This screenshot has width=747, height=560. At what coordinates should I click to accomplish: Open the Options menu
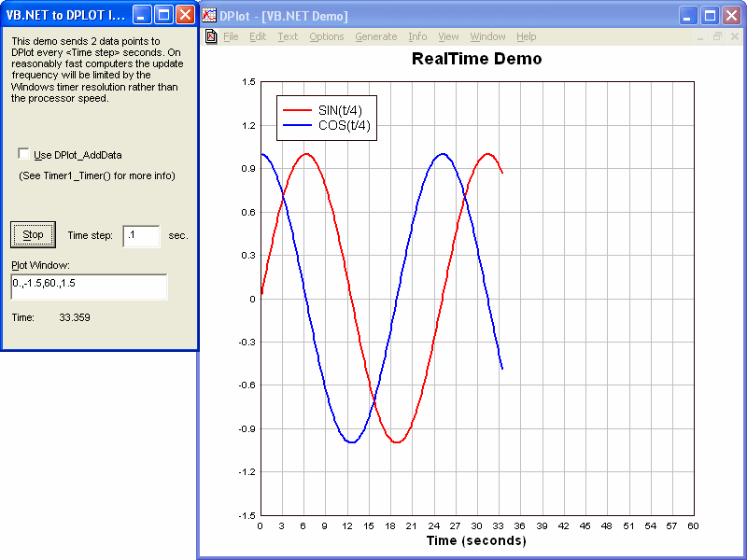point(327,37)
